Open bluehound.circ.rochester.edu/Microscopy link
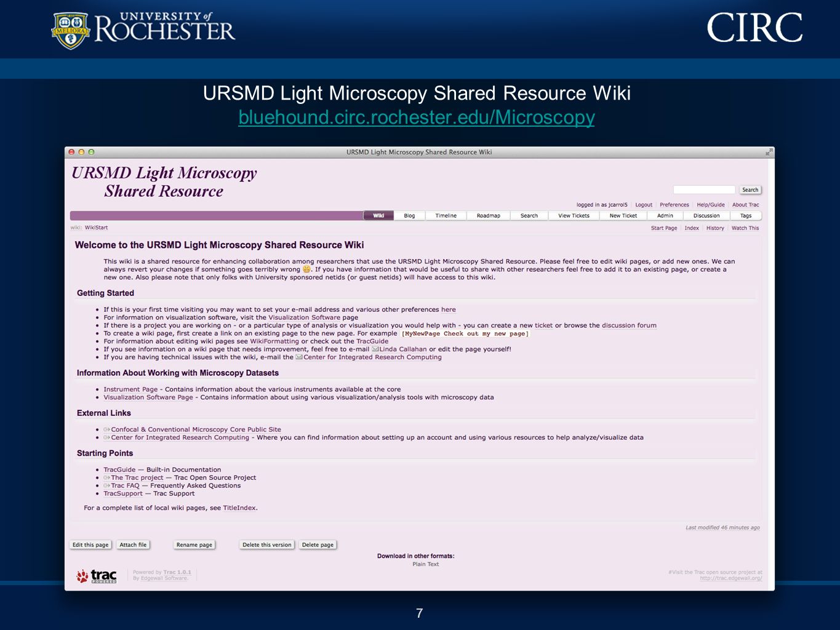Screen dimensions: 840x630 (417, 117)
